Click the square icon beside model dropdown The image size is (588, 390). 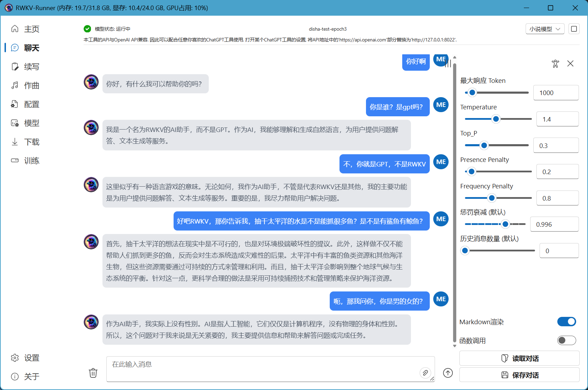(x=574, y=29)
